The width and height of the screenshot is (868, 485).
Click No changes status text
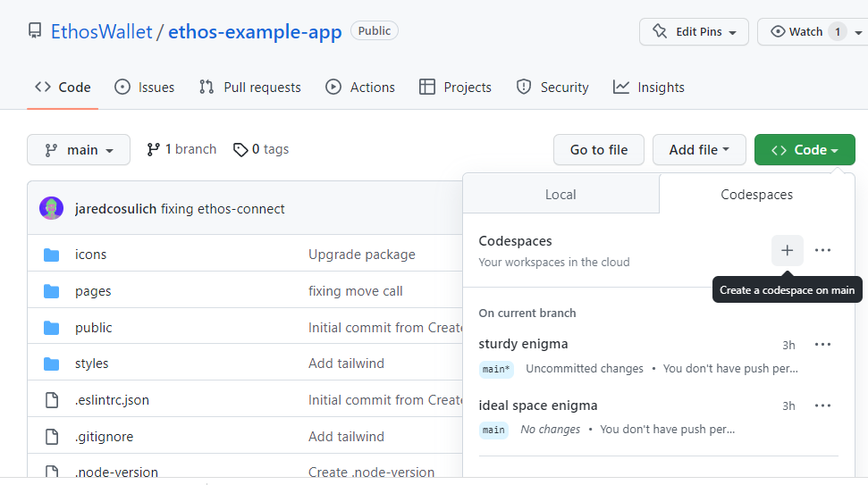[x=551, y=429]
